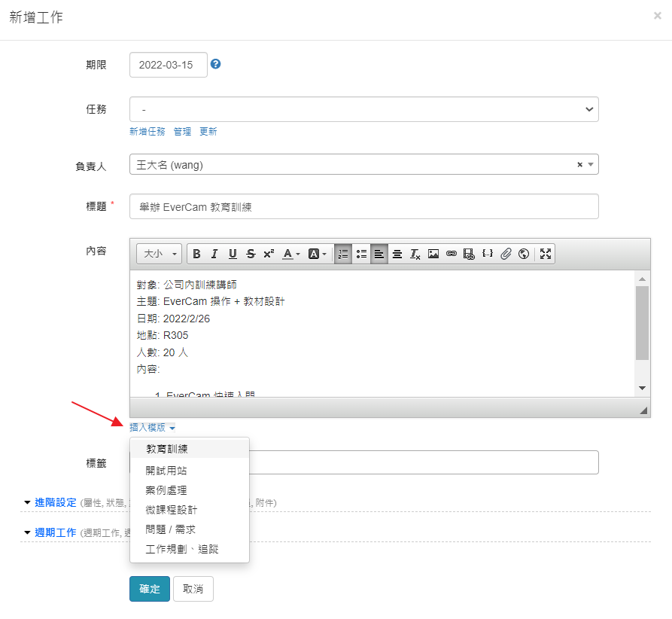Insert an image using the picture icon
This screenshot has height=619, width=672.
tap(433, 254)
